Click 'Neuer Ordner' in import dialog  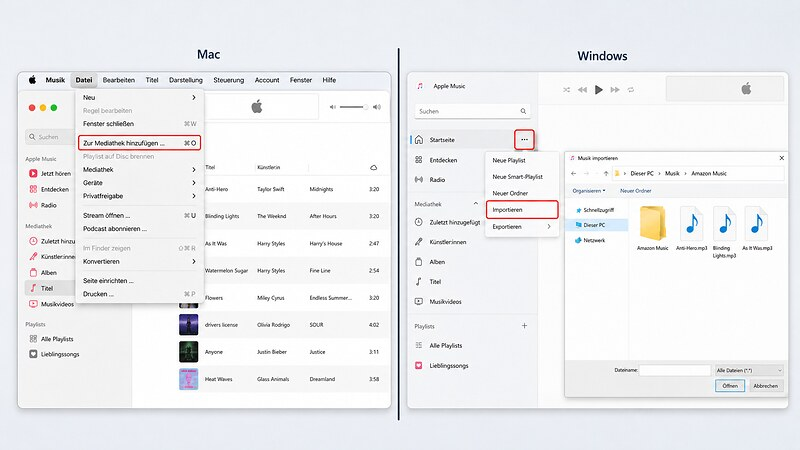pyautogui.click(x=636, y=191)
